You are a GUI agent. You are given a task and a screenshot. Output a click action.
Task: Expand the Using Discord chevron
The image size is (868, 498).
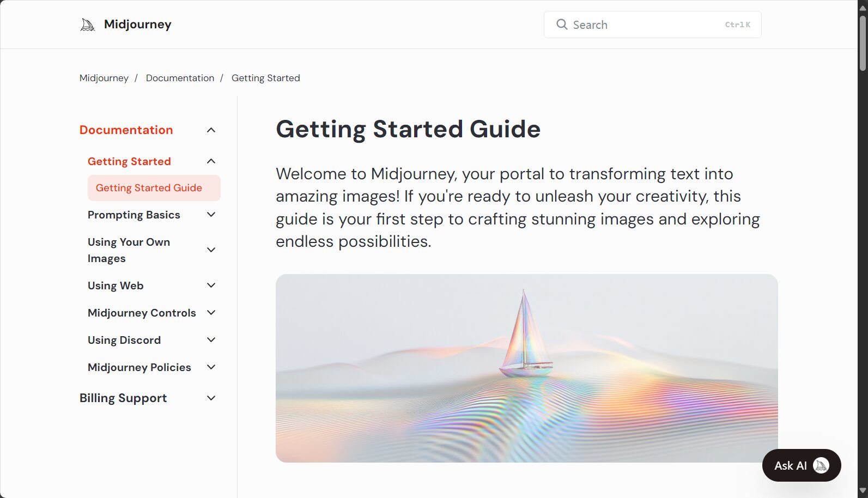coord(211,340)
